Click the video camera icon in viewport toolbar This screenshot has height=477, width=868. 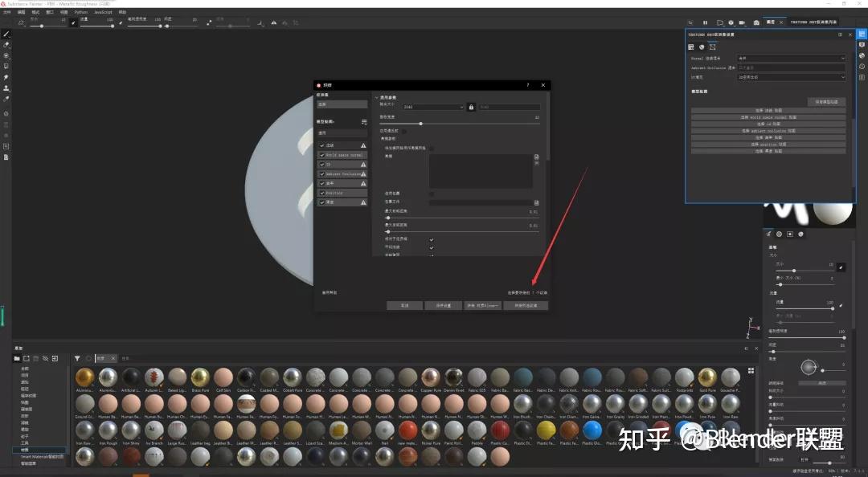click(743, 22)
